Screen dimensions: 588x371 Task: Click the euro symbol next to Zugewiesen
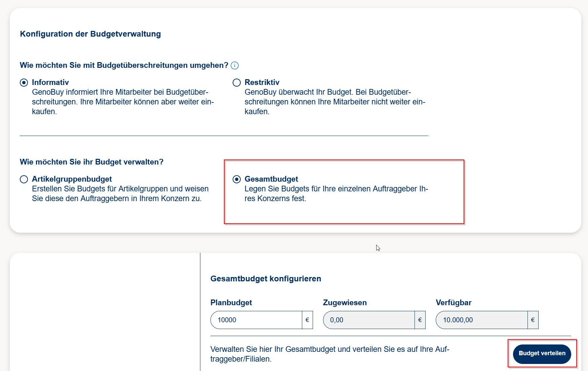click(x=420, y=320)
